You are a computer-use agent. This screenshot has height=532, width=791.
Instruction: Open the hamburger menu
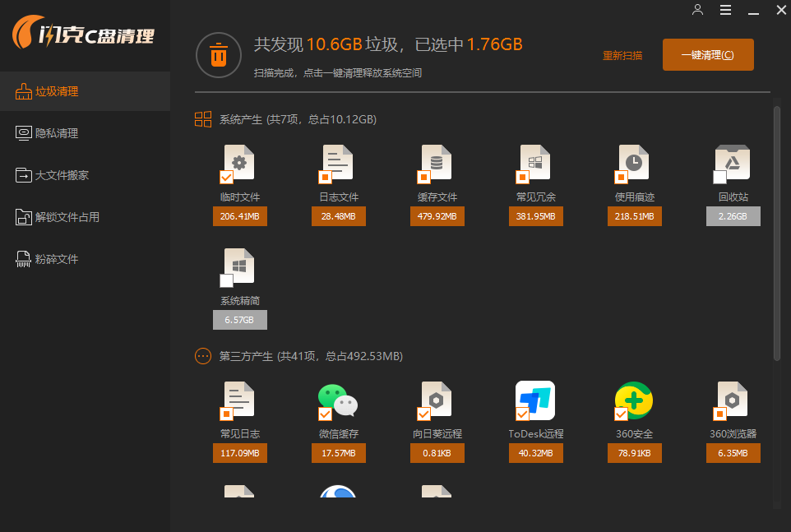[x=724, y=10]
